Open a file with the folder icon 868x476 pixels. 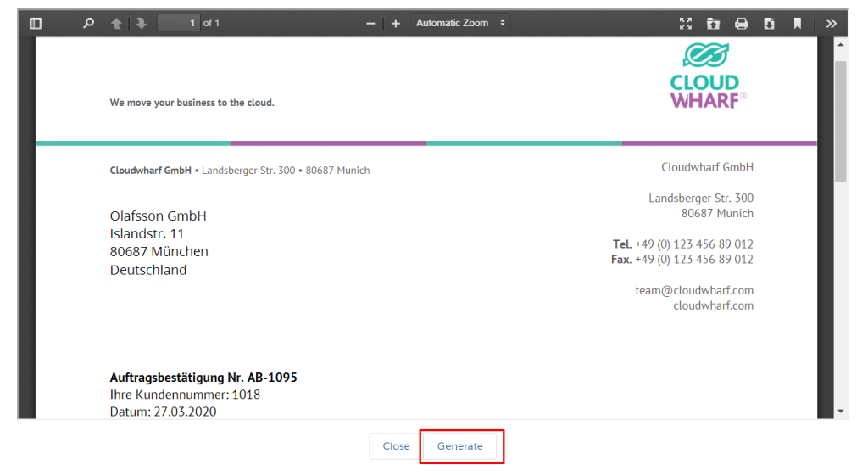tap(713, 24)
